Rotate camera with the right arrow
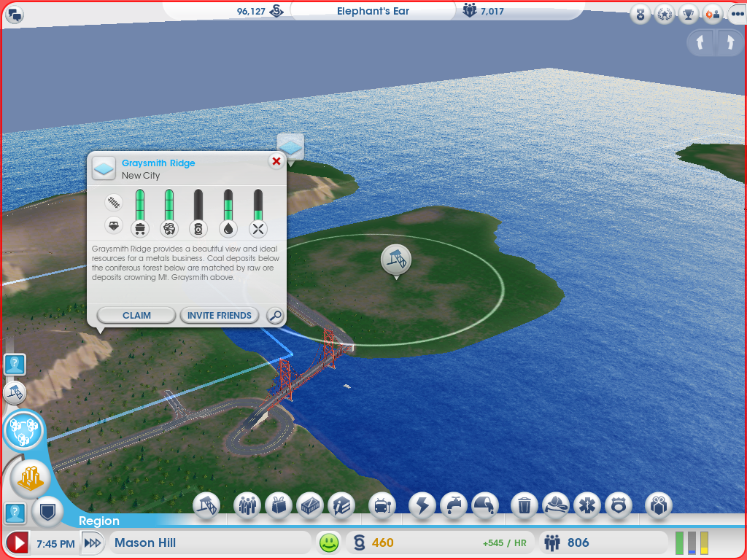The height and width of the screenshot is (560, 747). click(x=729, y=42)
